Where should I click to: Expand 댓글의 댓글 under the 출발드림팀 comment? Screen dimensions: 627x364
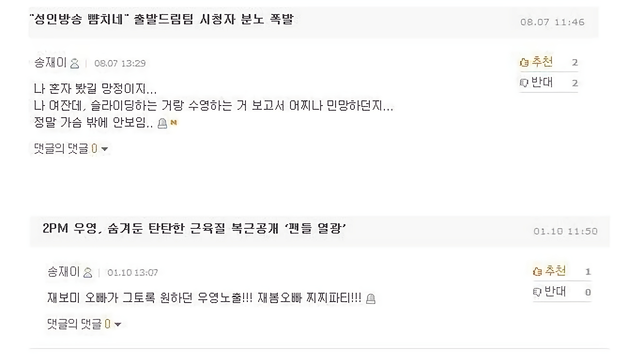[71, 149]
